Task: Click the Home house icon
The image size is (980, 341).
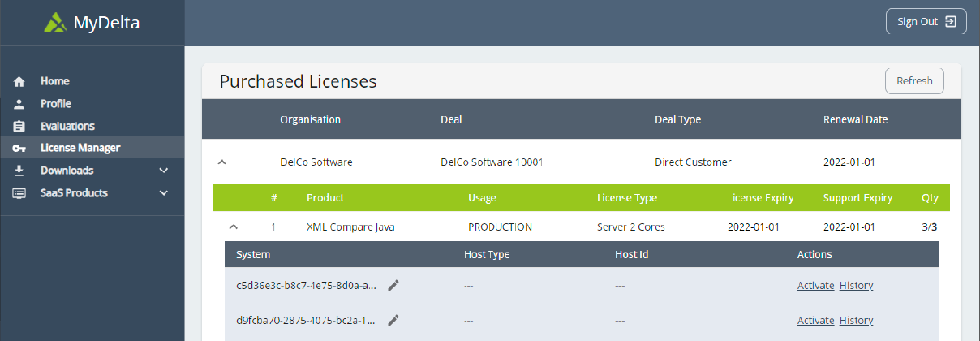Action: 19,82
